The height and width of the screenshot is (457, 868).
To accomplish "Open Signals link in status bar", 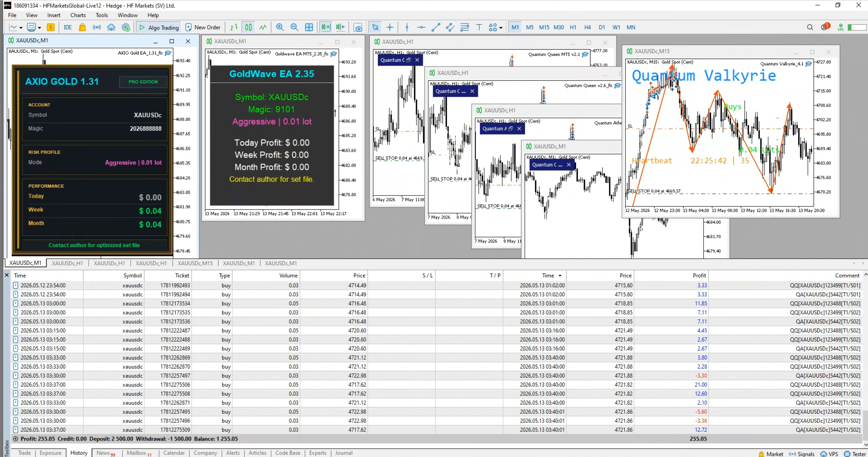I will click(801, 454).
